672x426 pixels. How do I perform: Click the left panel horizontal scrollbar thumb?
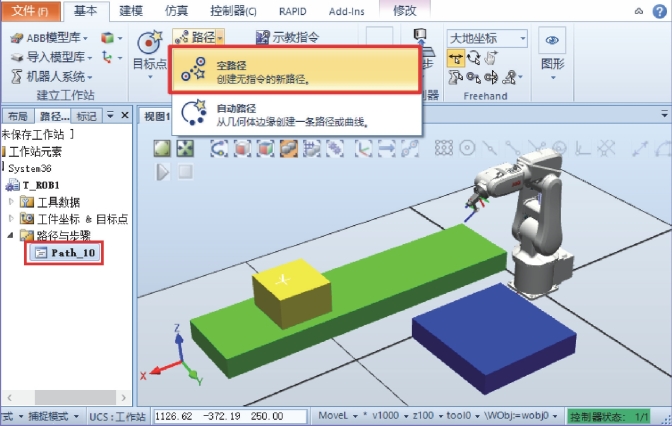(75, 397)
